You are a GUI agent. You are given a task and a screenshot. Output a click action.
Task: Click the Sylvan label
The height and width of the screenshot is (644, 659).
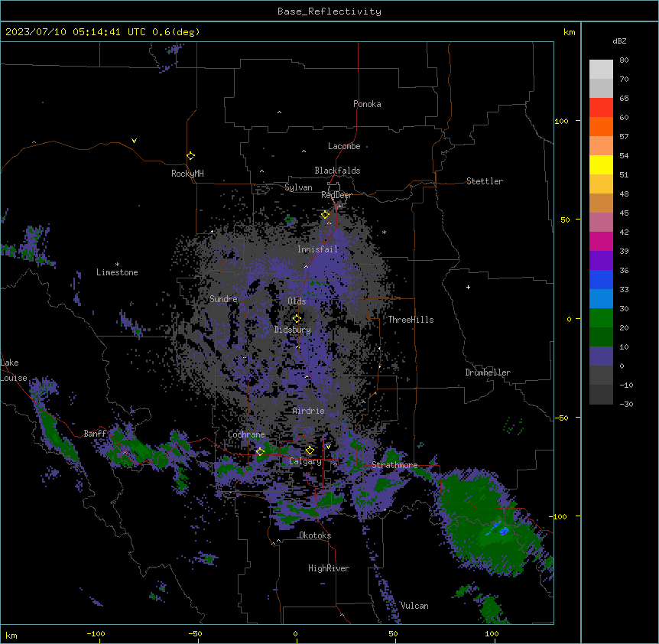298,187
